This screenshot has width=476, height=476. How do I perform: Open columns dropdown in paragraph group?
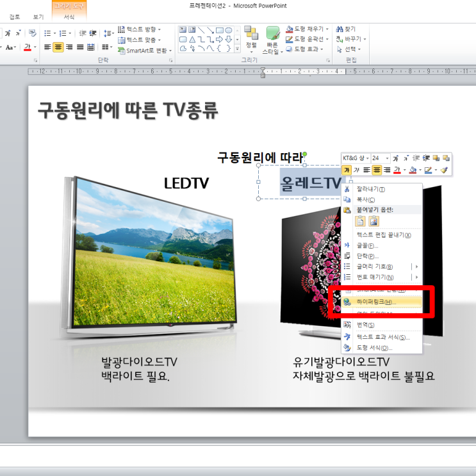pos(107,47)
